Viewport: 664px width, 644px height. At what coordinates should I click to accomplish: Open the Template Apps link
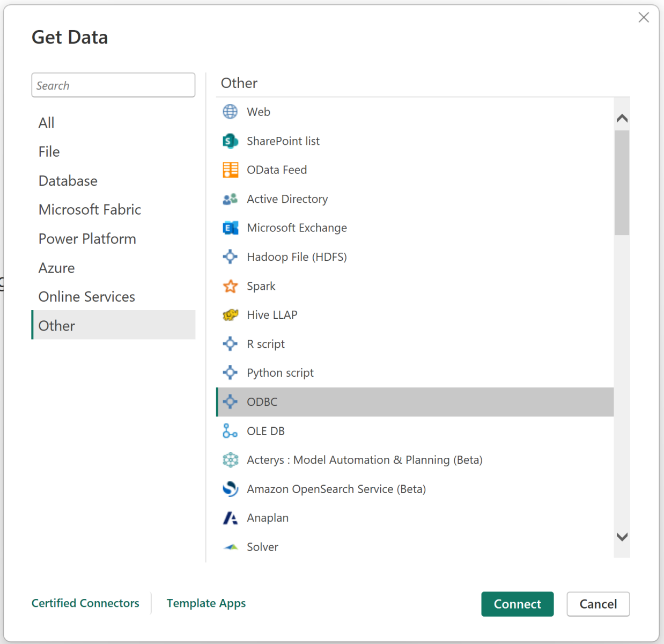(206, 603)
